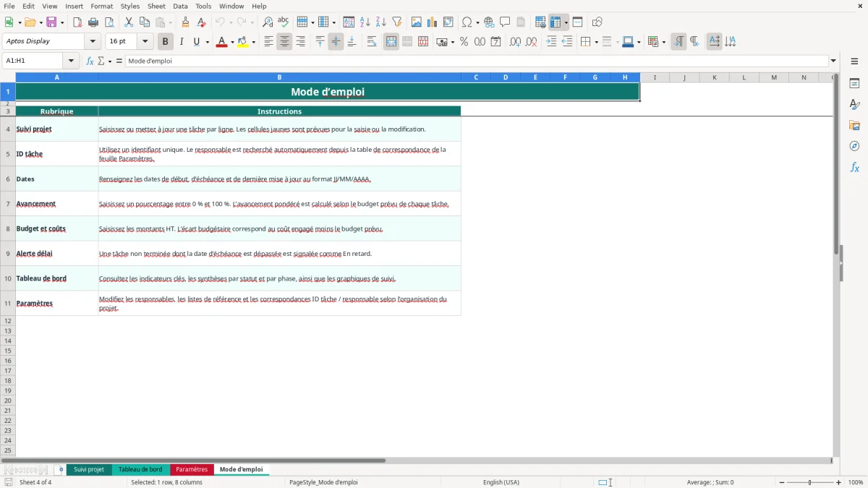This screenshot has height=488, width=868.
Task: Open the Draw Functions shapes icon
Action: click(597, 22)
